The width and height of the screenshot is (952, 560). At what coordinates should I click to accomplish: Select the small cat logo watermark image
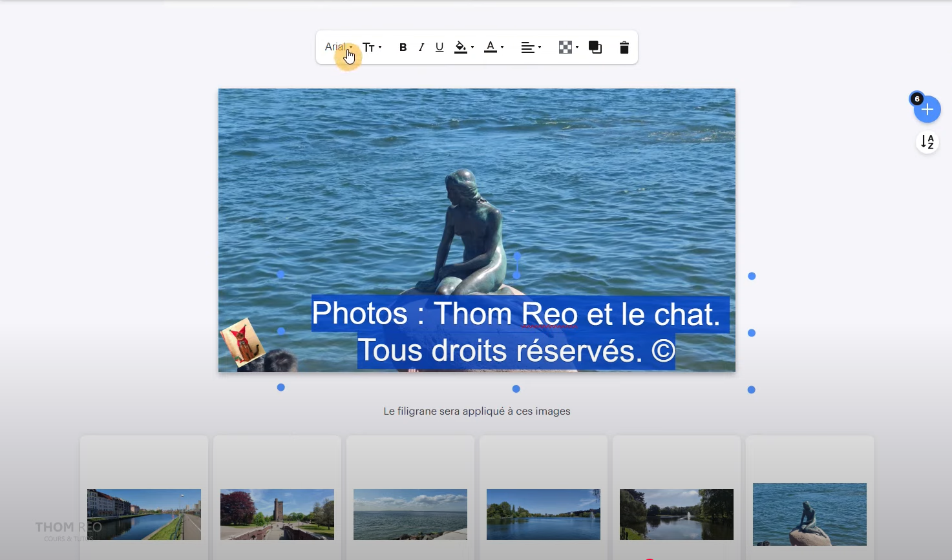tap(243, 342)
